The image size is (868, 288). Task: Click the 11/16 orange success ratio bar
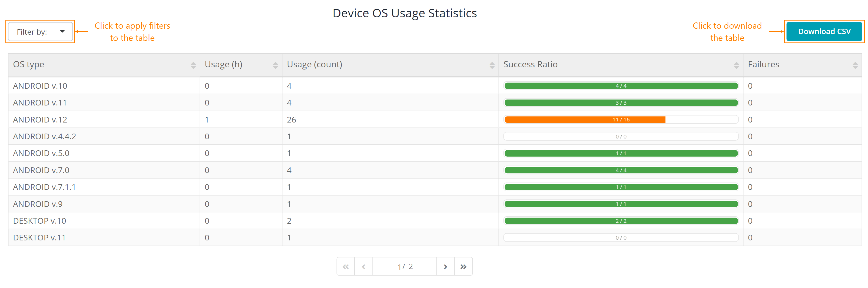[585, 119]
